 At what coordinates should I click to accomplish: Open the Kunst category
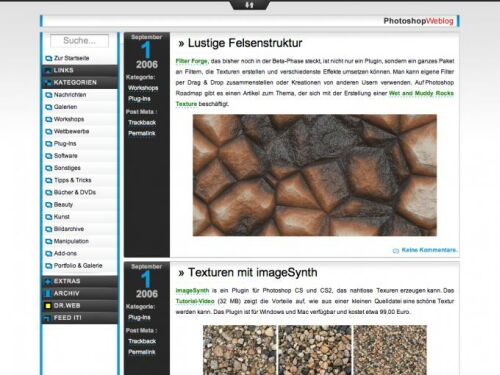click(x=62, y=217)
